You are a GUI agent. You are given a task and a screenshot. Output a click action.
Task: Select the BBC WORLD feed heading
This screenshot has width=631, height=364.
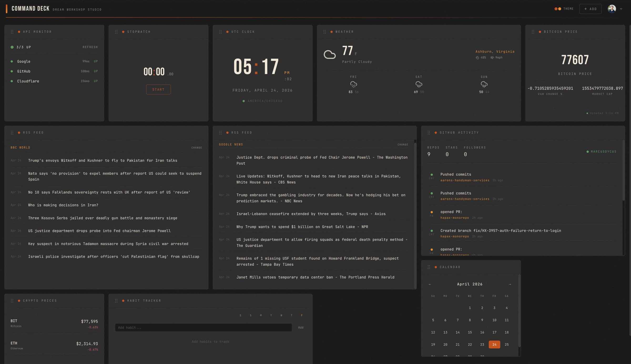(x=20, y=147)
